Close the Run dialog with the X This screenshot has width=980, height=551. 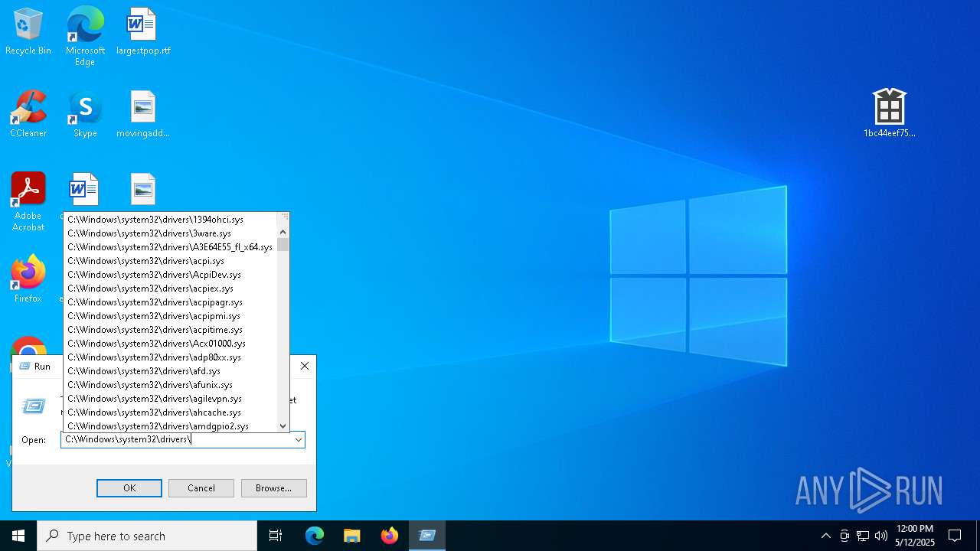pos(305,366)
